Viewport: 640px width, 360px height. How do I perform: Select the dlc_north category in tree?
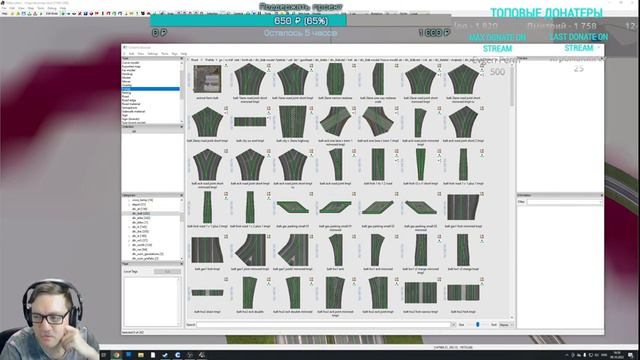[x=142, y=245]
